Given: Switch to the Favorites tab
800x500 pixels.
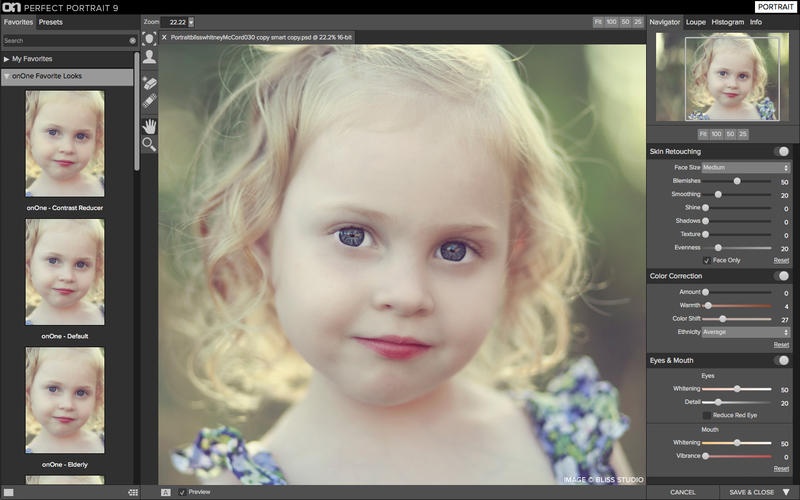Looking at the screenshot, I should 18,22.
